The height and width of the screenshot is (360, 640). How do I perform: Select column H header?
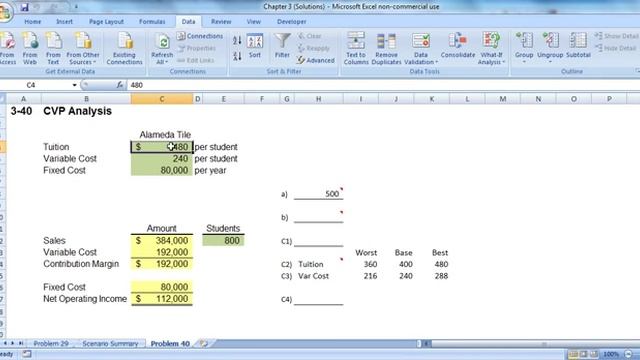click(x=318, y=99)
